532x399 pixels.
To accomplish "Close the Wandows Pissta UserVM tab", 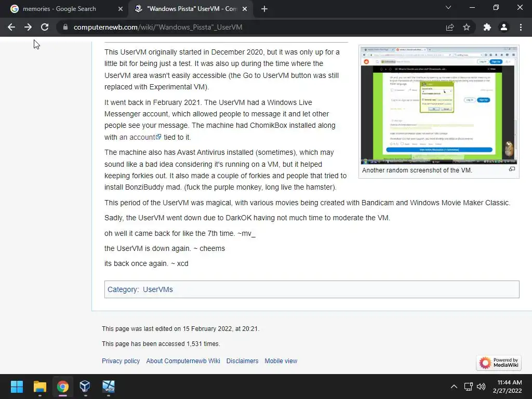I will 245,9.
